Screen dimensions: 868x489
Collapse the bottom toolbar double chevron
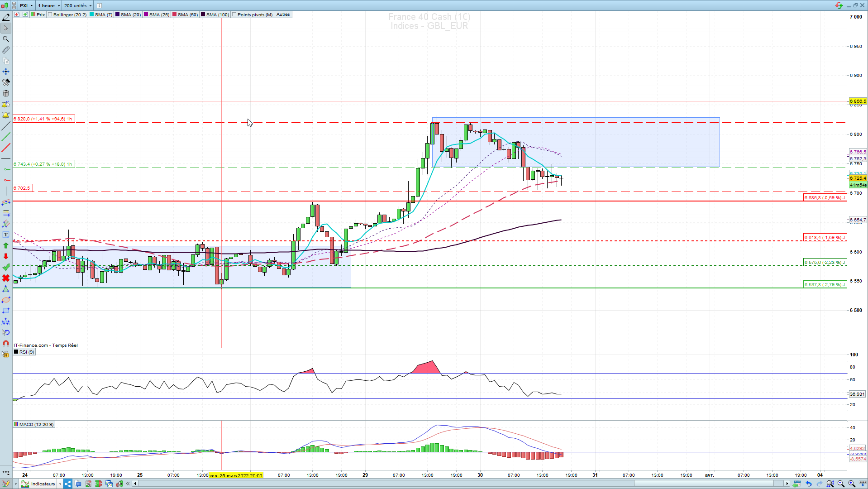128,484
